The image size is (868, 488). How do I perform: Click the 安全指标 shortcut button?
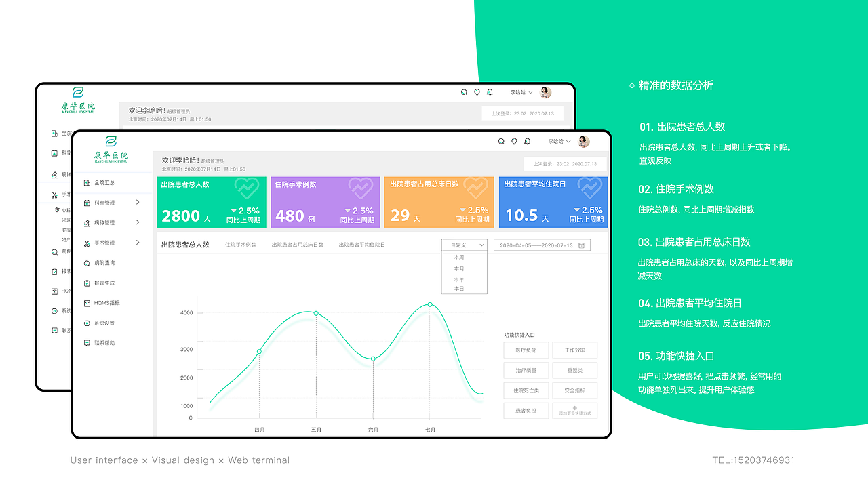[x=575, y=390]
